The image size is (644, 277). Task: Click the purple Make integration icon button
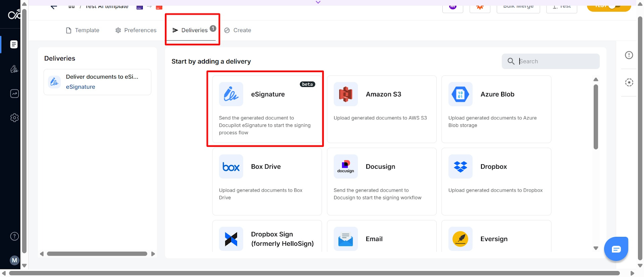(453, 6)
